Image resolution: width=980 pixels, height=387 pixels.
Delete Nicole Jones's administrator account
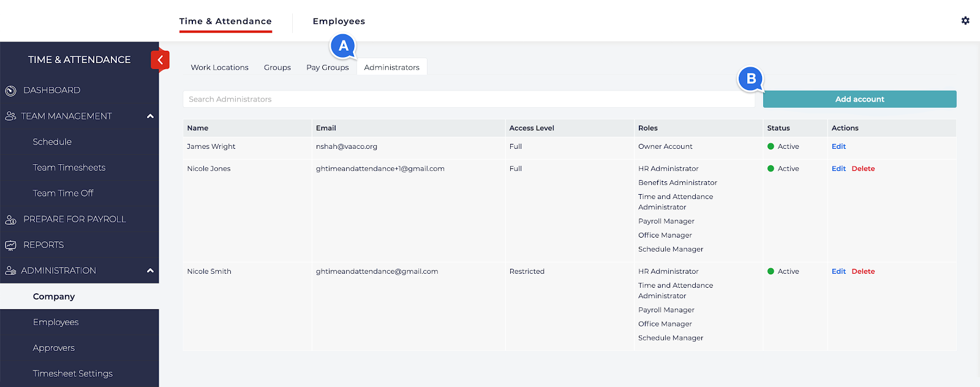863,168
